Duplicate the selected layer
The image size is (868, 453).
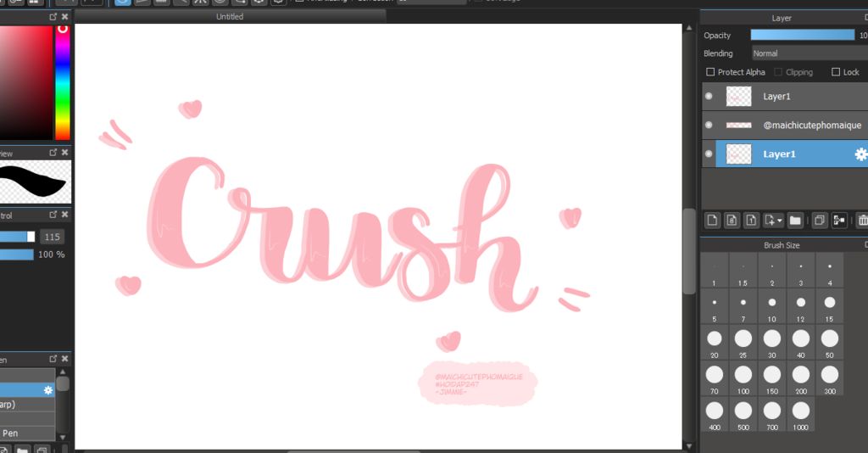820,221
